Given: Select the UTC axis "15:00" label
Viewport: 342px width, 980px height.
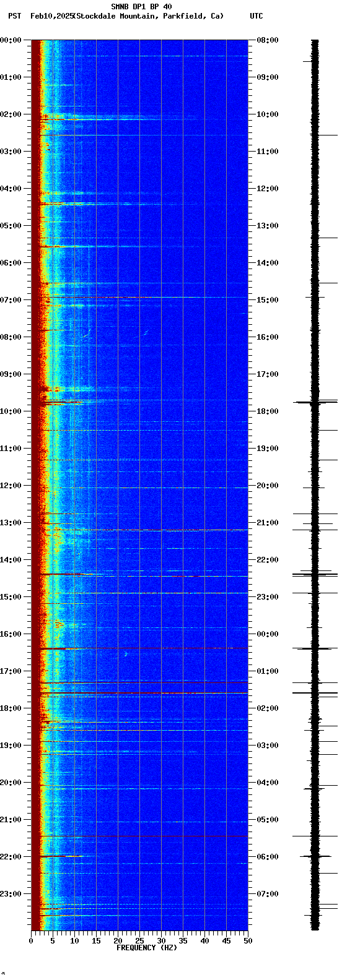Looking at the screenshot, I should pyautogui.click(x=268, y=300).
